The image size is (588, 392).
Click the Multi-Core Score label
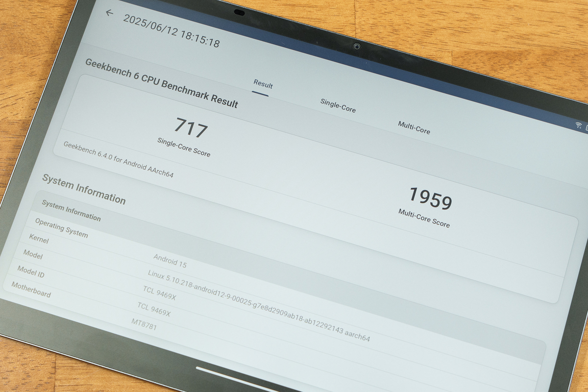(x=424, y=218)
